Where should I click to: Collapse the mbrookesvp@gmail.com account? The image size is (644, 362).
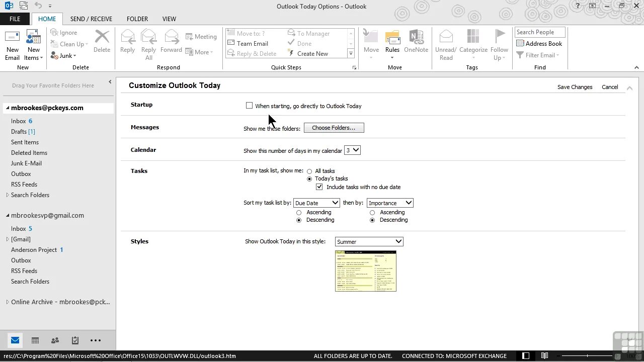tap(8, 216)
